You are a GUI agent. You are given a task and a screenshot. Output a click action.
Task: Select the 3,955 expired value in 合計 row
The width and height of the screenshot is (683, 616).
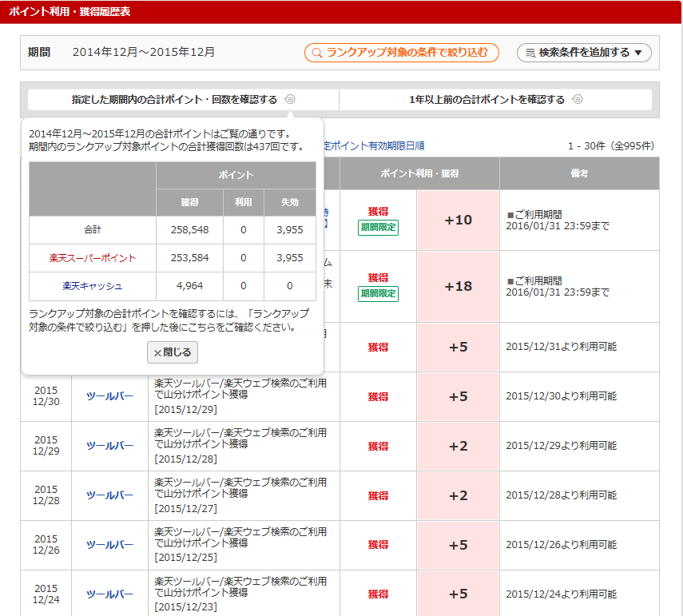coord(290,230)
